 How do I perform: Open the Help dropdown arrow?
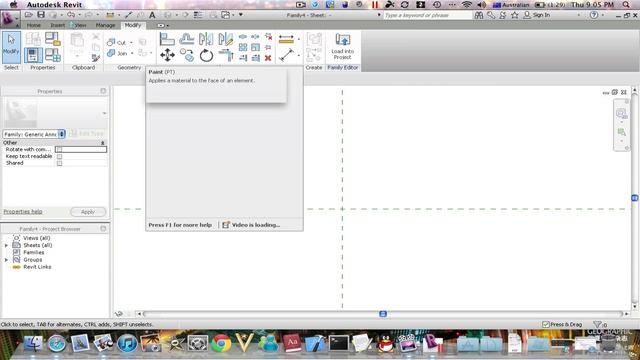603,15
